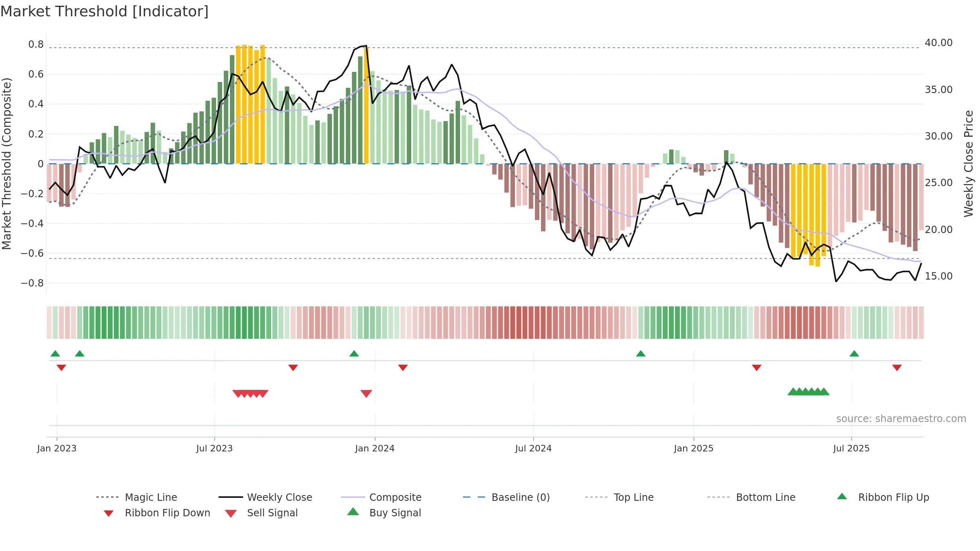Toggle the Ribbon Flip Up legend entry
Viewport: 980px width, 551px height.
click(883, 497)
